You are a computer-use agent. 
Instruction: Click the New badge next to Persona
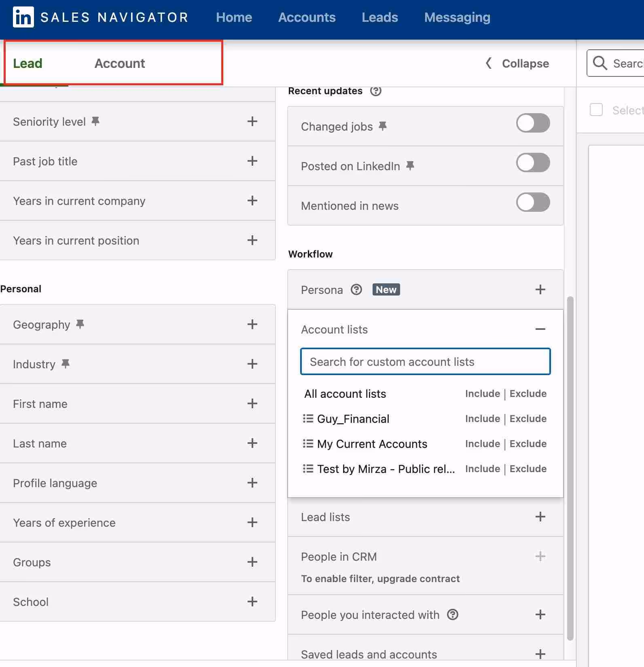[386, 289]
